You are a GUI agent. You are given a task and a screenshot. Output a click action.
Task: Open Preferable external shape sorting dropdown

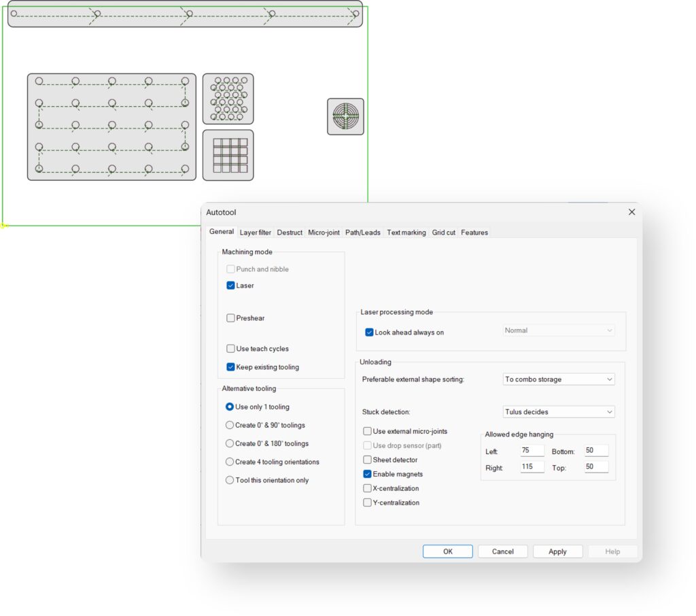559,379
